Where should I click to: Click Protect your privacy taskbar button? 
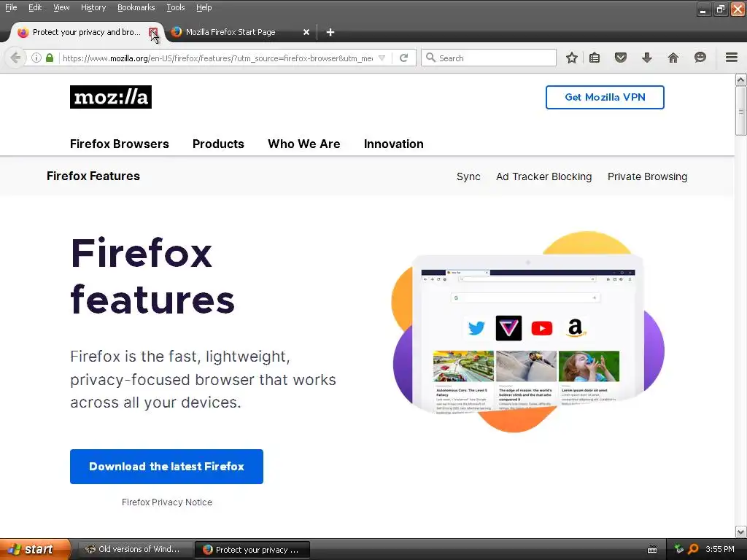252,550
